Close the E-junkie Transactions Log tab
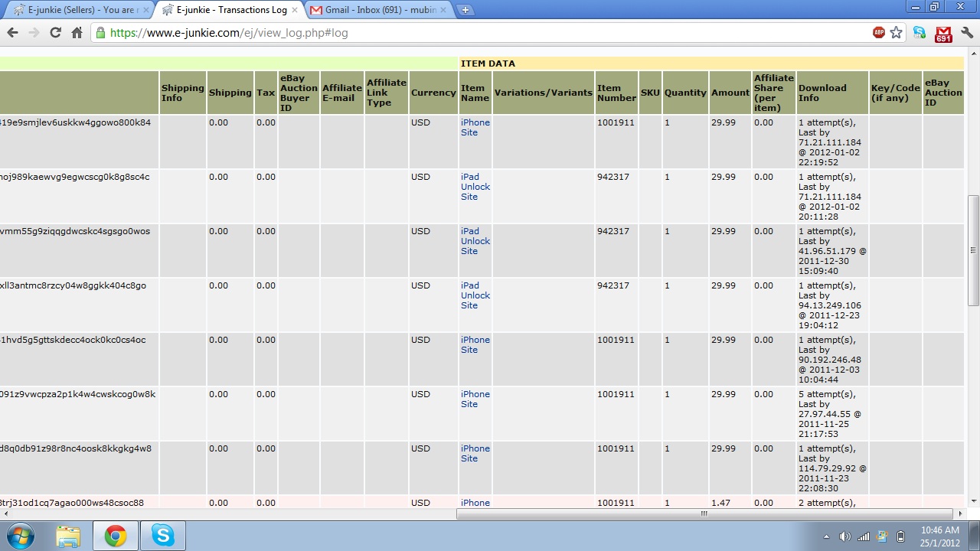This screenshot has height=551, width=980. point(295,10)
